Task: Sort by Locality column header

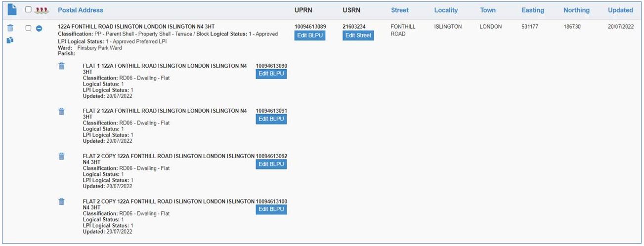Action: coord(446,10)
